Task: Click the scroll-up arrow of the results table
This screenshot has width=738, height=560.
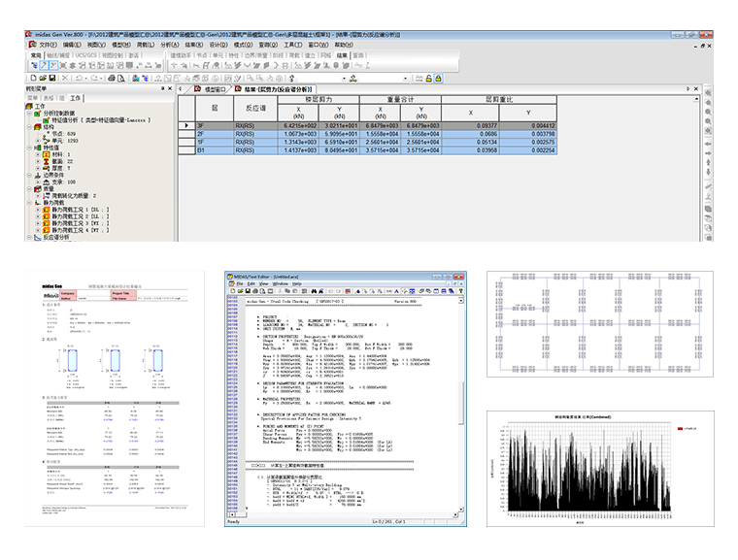Action: pos(696,99)
